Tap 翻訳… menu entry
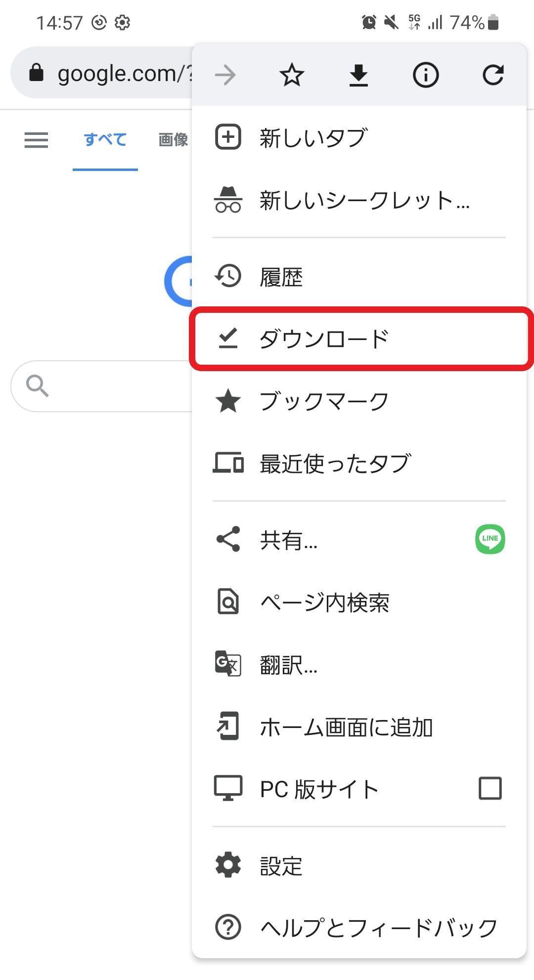Image resolution: width=534 pixels, height=980 pixels. (288, 664)
